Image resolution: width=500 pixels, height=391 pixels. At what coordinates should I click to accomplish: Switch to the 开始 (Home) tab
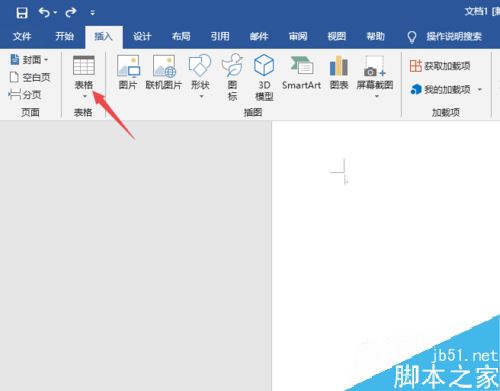[64, 36]
